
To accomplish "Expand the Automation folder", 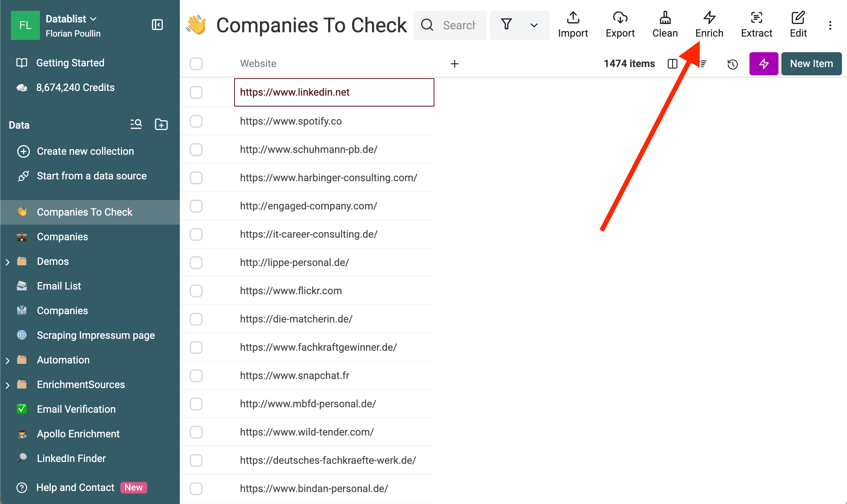I will (x=8, y=360).
